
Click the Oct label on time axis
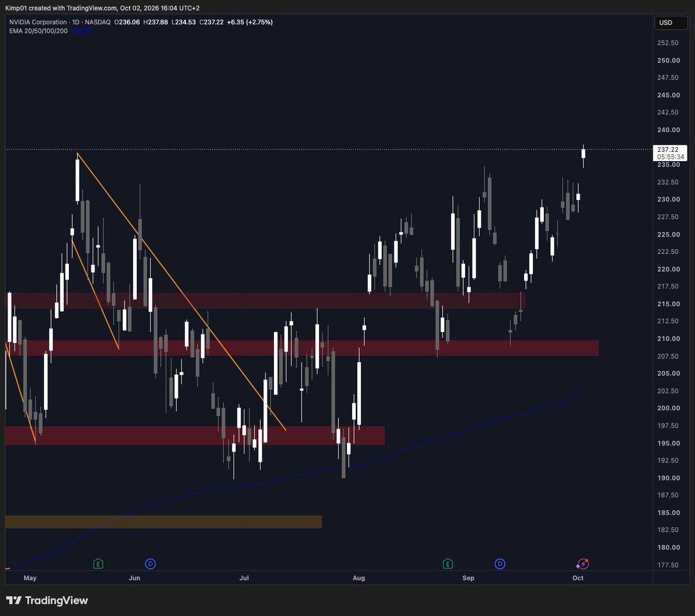click(578, 578)
